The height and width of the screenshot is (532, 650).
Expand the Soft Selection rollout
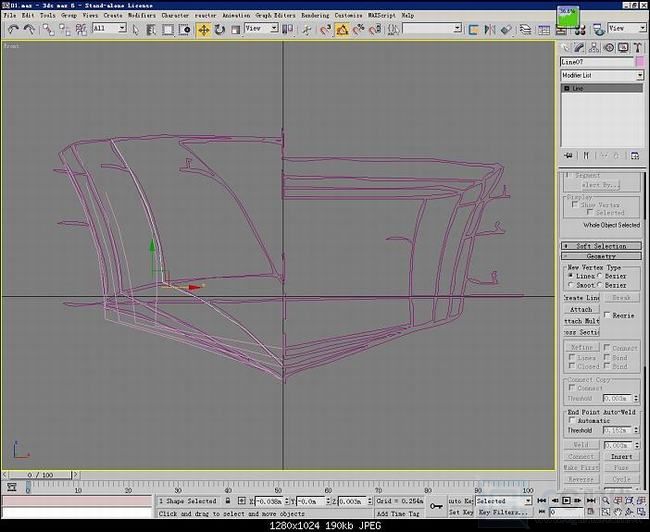(x=601, y=246)
